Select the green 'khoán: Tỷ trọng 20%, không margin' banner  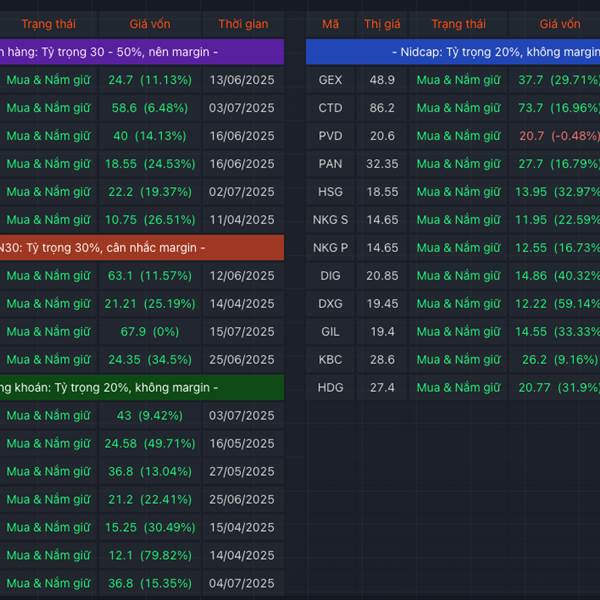click(x=142, y=388)
